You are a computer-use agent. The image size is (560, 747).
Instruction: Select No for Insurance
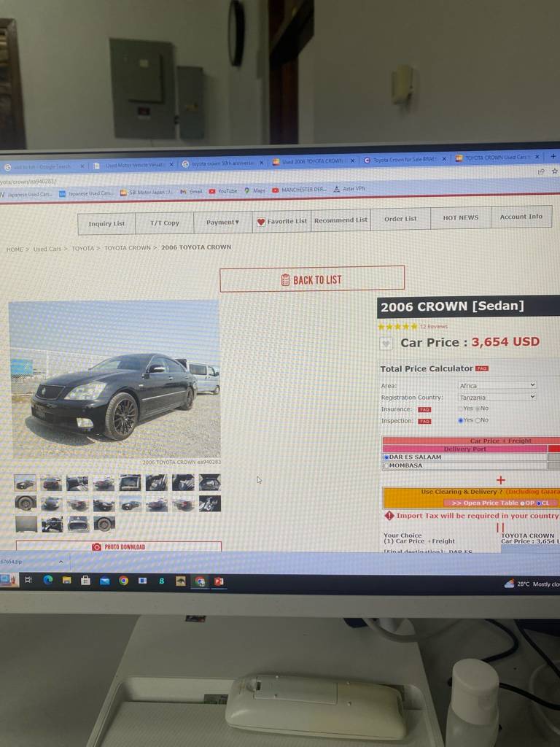click(x=477, y=409)
